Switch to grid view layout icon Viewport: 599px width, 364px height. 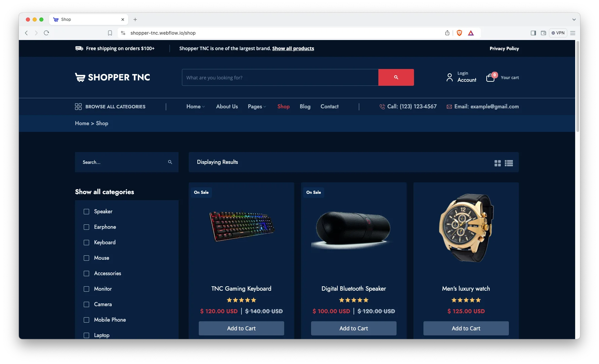pos(497,163)
